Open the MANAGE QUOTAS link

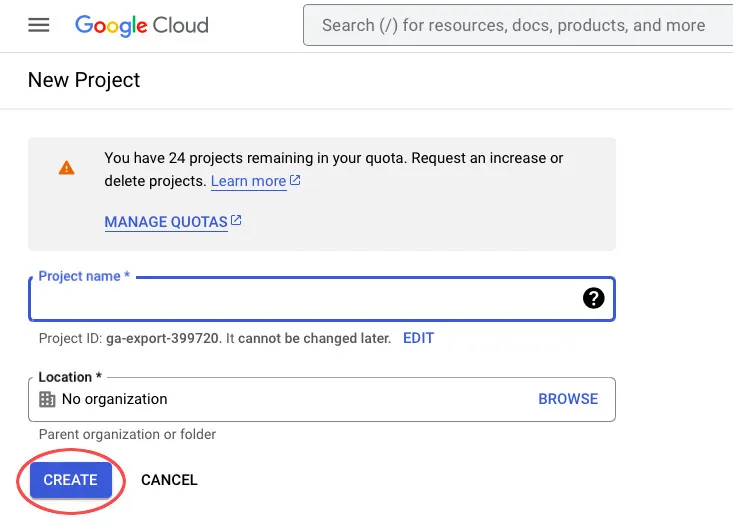click(166, 222)
